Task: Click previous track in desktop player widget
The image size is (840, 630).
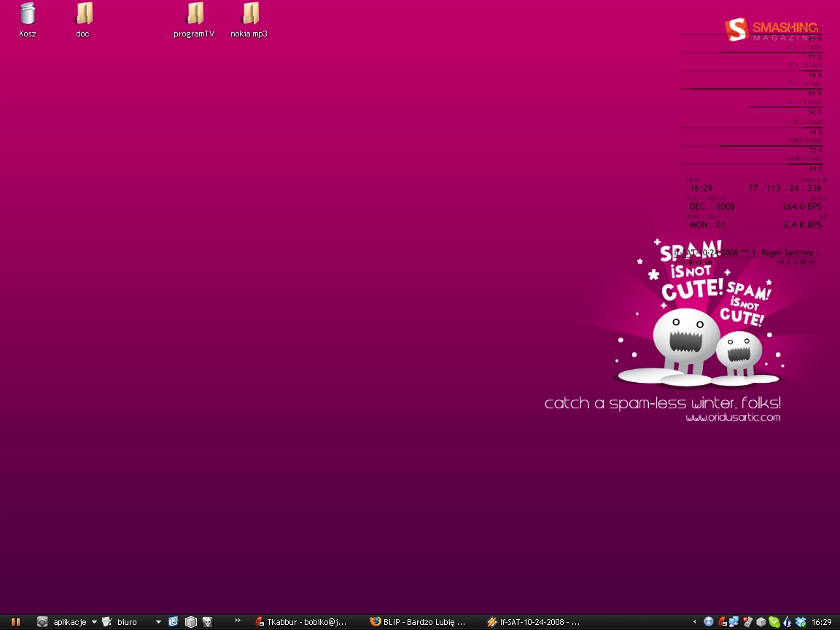Action: 780,262
